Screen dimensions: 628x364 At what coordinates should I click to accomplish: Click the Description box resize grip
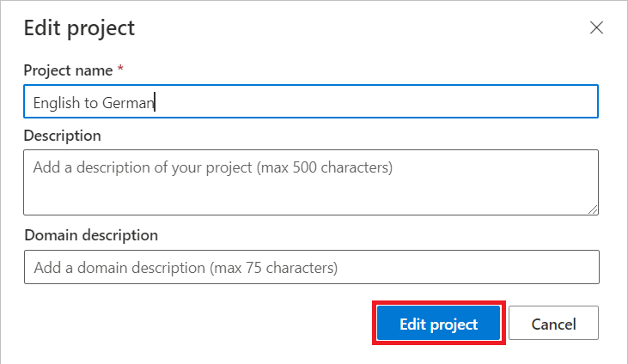[593, 209]
